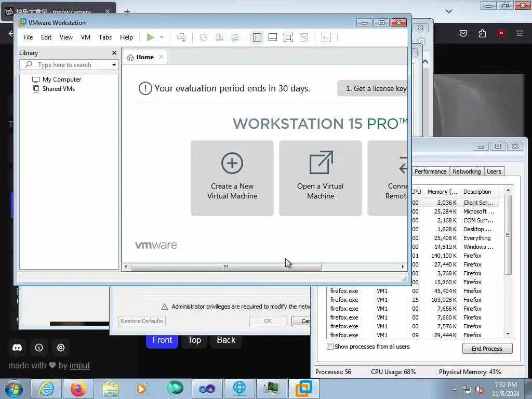Close the Home tab
Screen dimensions: 532x399
[x=161, y=57]
